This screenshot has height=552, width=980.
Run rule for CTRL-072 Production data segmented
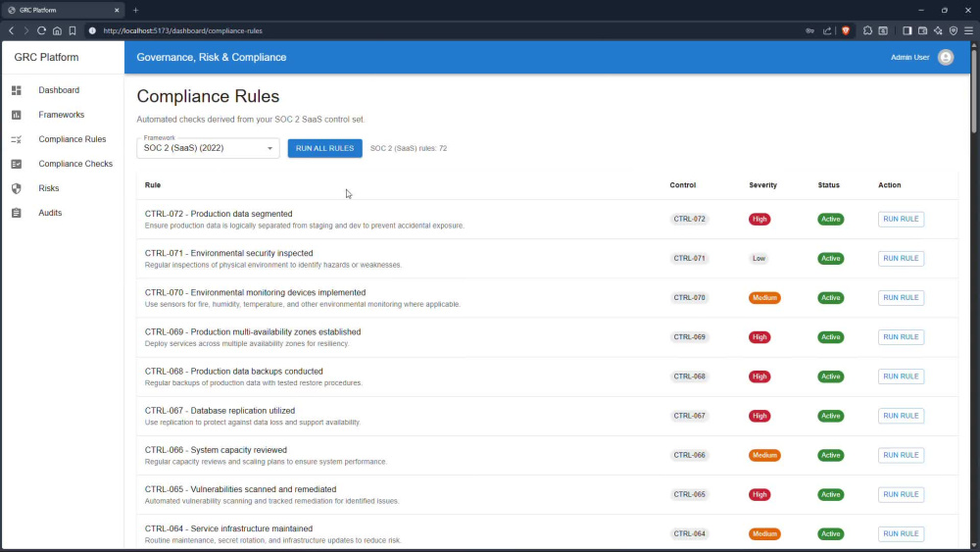901,219
